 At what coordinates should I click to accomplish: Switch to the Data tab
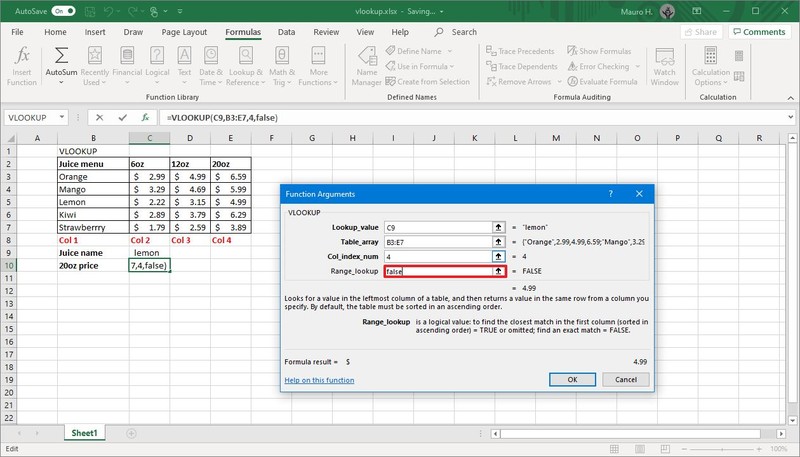[286, 32]
